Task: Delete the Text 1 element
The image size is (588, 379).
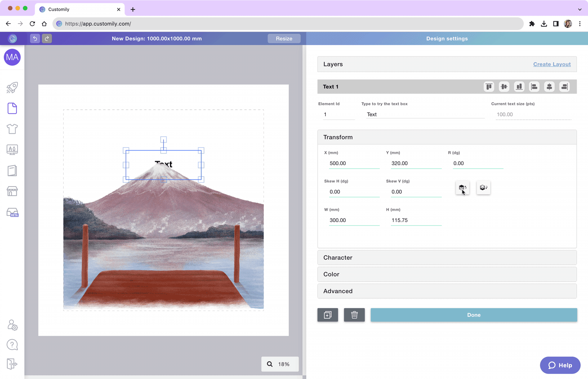Action: pos(354,315)
